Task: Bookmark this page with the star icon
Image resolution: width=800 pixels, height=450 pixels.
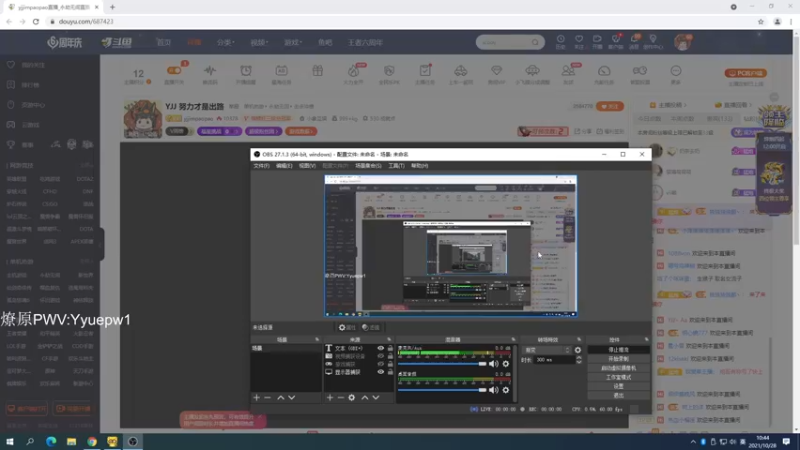Action: point(761,21)
